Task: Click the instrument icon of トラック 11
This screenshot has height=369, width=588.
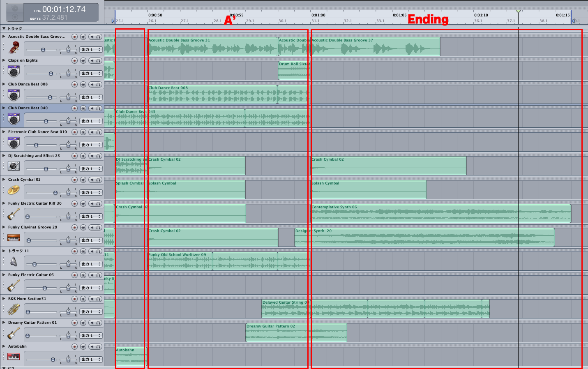Action: pos(14,262)
